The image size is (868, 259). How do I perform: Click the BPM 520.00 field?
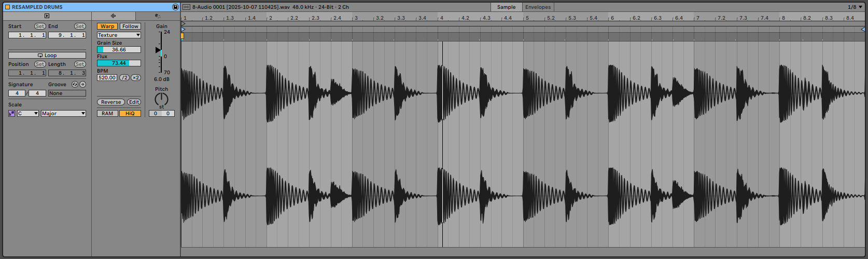click(107, 78)
